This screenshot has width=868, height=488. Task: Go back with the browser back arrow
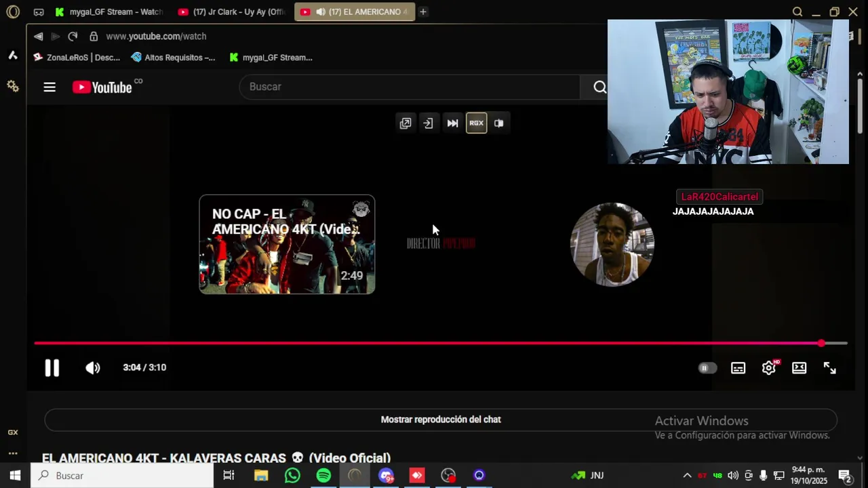(39, 36)
